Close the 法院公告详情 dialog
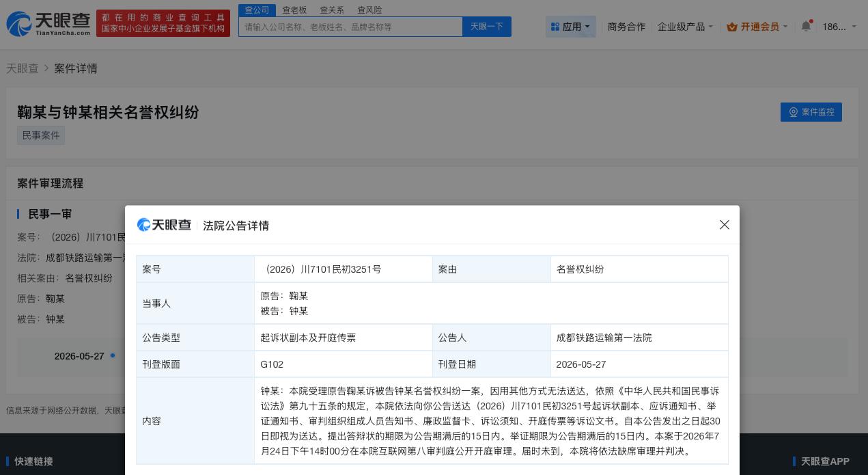Viewport: 868px width, 475px height. (725, 225)
